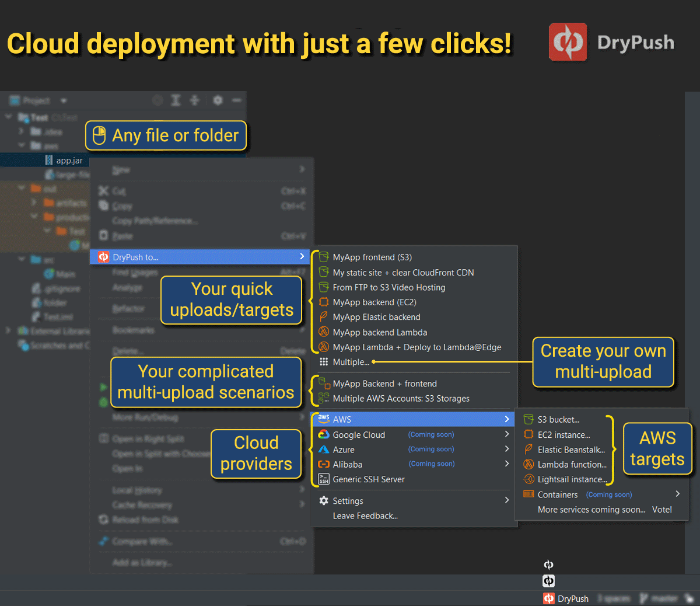Image resolution: width=700 pixels, height=606 pixels.
Task: Click the Alibaba logo icon
Action: [x=324, y=465]
